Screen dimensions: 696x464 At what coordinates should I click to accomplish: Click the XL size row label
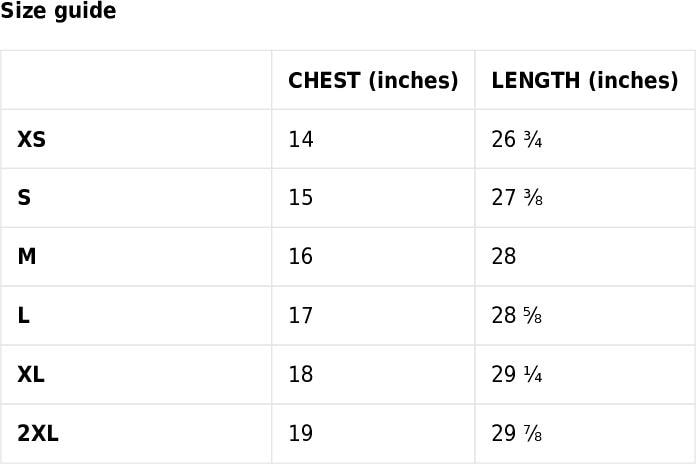(x=31, y=374)
